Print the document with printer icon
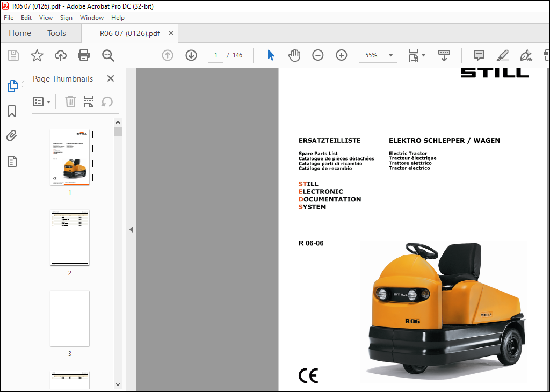This screenshot has width=550, height=392. [x=83, y=55]
